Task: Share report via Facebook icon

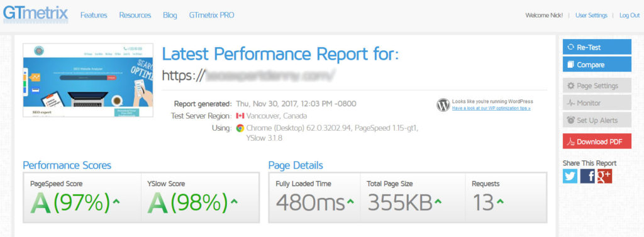Action: (x=587, y=176)
